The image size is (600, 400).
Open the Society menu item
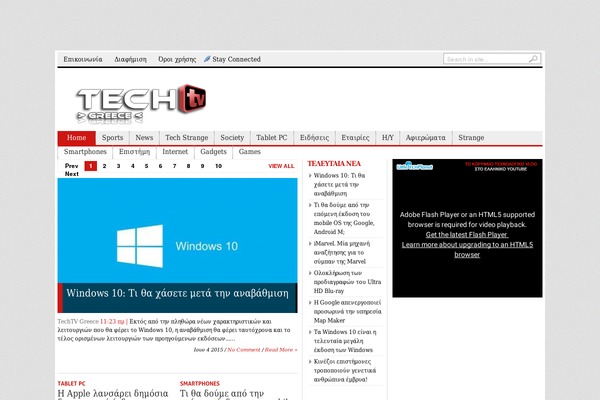(x=232, y=138)
